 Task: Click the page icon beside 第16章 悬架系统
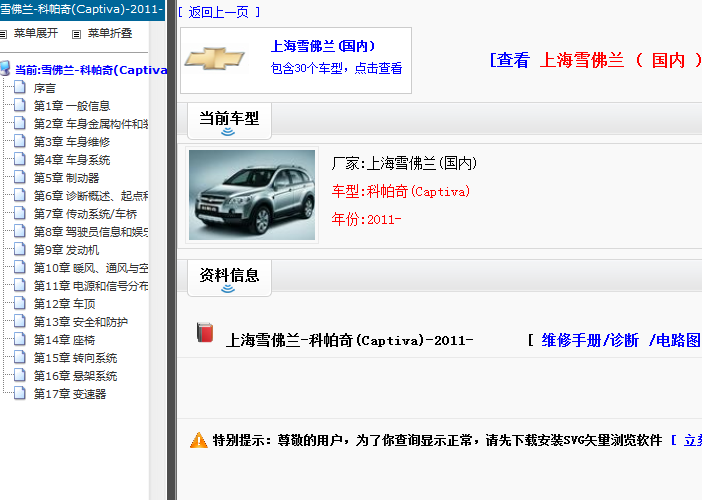20,375
